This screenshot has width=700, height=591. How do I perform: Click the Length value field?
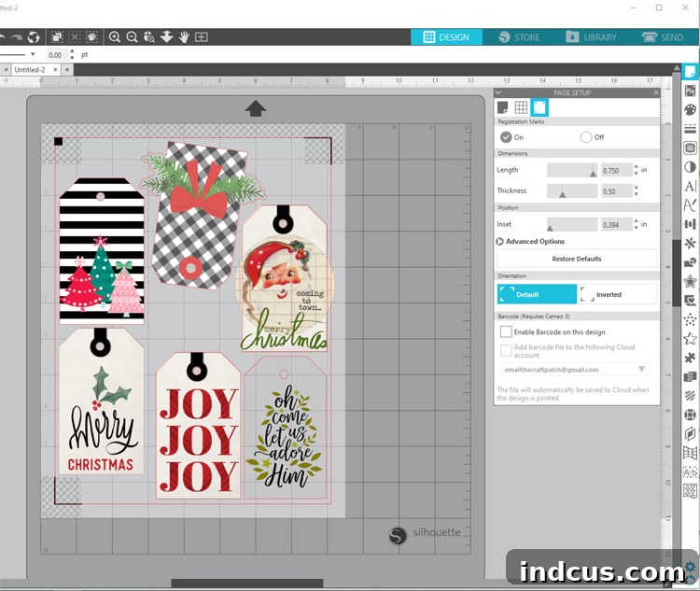(x=617, y=170)
